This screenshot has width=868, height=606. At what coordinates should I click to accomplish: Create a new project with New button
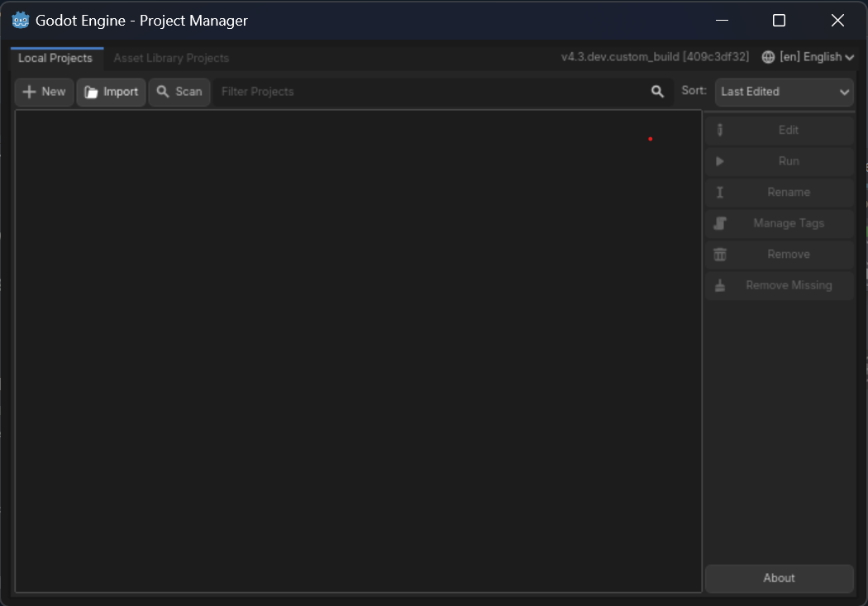point(45,92)
